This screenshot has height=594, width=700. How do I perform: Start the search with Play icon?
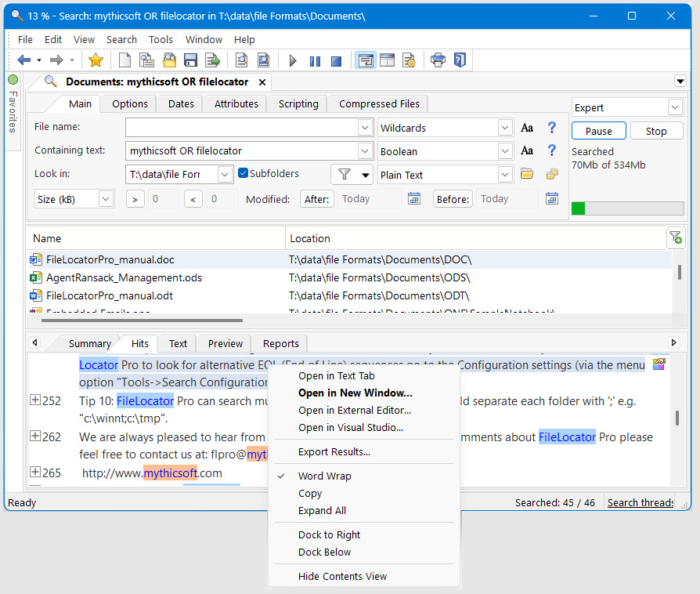click(293, 60)
